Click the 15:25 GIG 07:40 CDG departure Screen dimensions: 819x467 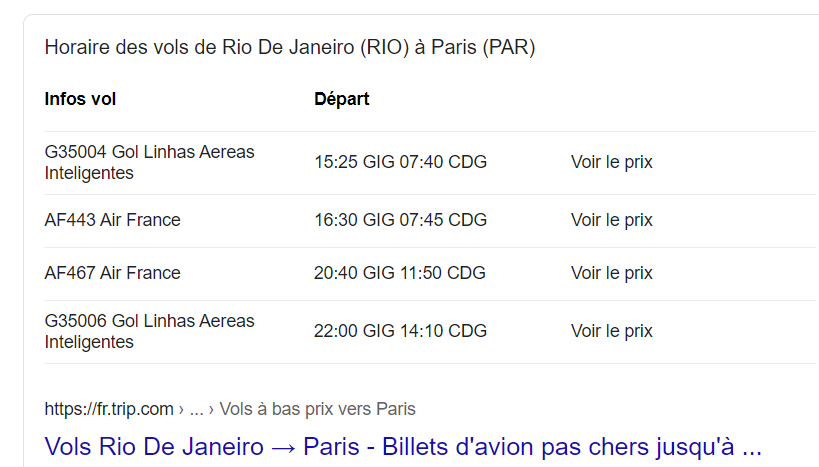click(x=400, y=162)
